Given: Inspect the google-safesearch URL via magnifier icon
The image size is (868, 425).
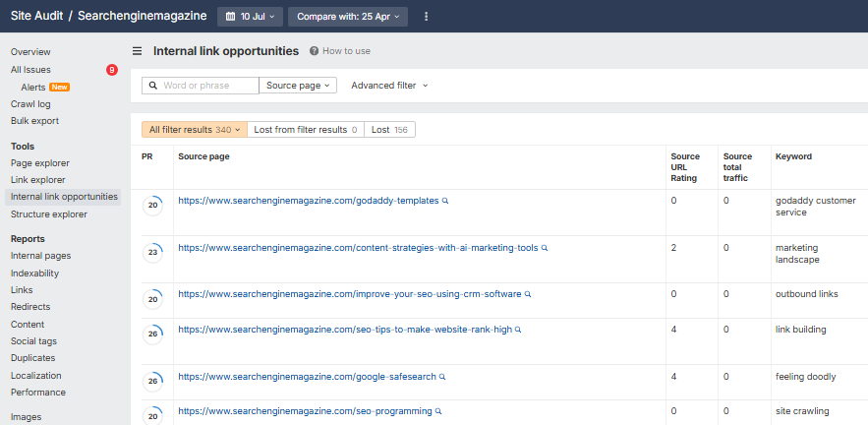Looking at the screenshot, I should pyautogui.click(x=442, y=377).
